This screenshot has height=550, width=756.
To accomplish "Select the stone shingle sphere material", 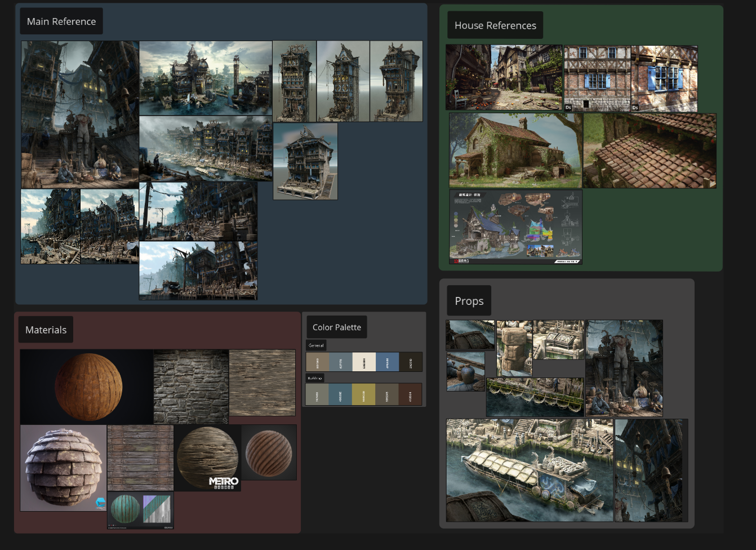I will point(63,468).
